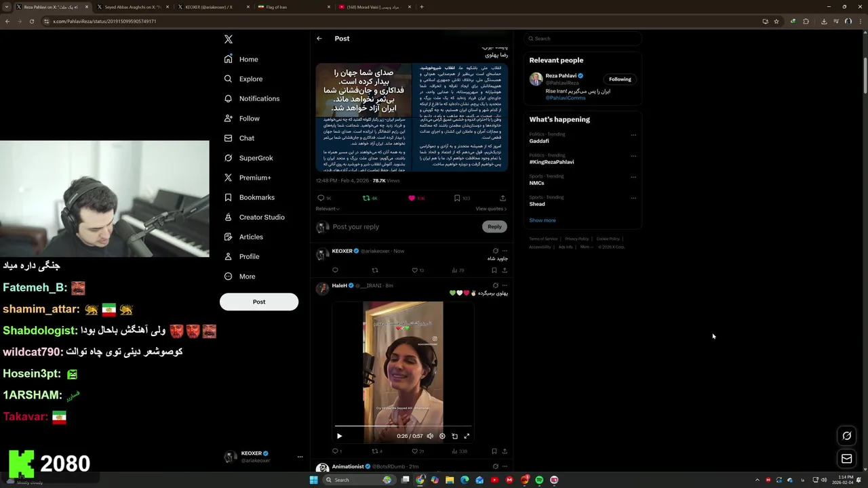Screen dimensions: 868x488
Task: Click the X Search box
Action: pos(583,39)
